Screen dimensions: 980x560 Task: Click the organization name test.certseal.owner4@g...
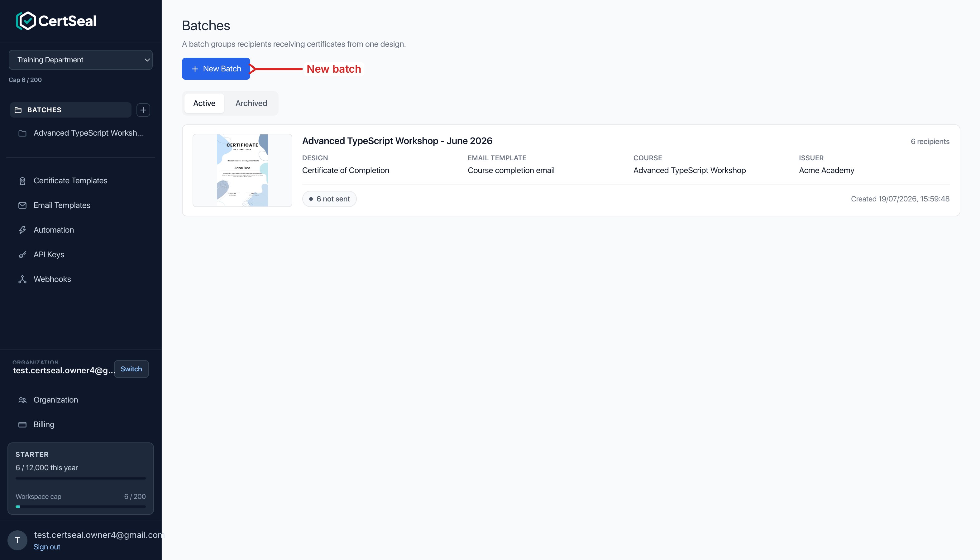[64, 370]
